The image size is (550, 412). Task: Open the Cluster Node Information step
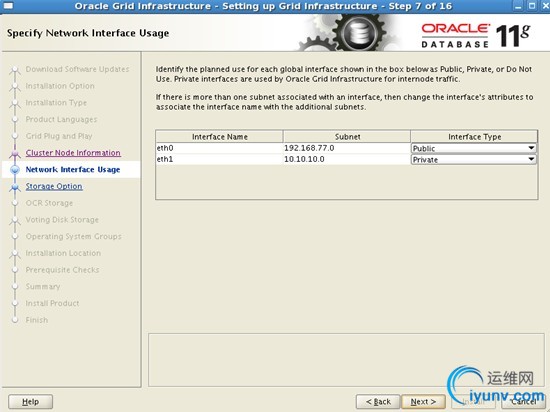(x=73, y=153)
